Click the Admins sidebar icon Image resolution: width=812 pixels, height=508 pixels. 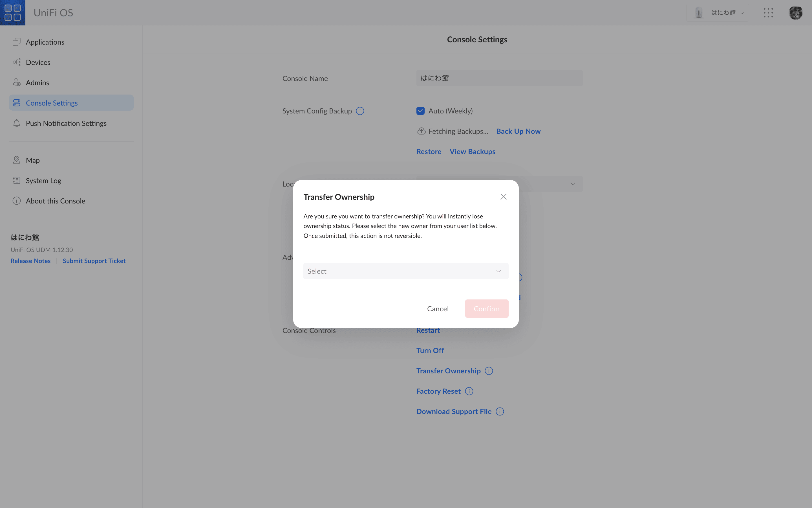[16, 82]
